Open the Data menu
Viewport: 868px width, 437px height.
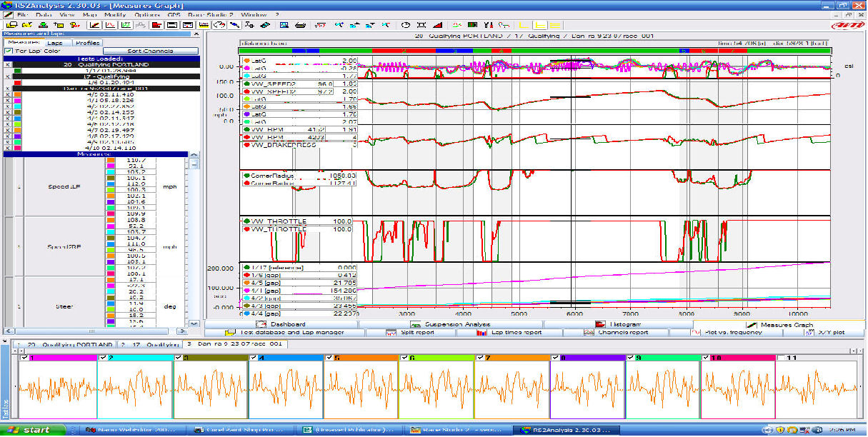point(43,14)
